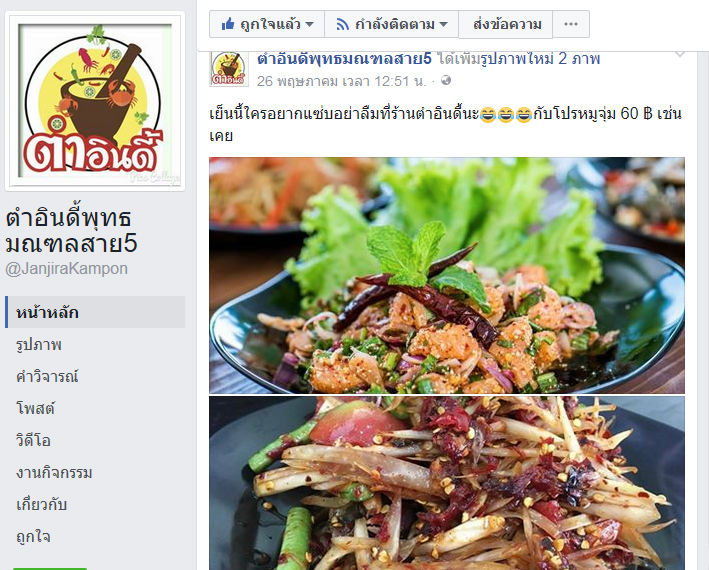Open the larb salad photo on lettuce
709x570 pixels.
point(447,275)
